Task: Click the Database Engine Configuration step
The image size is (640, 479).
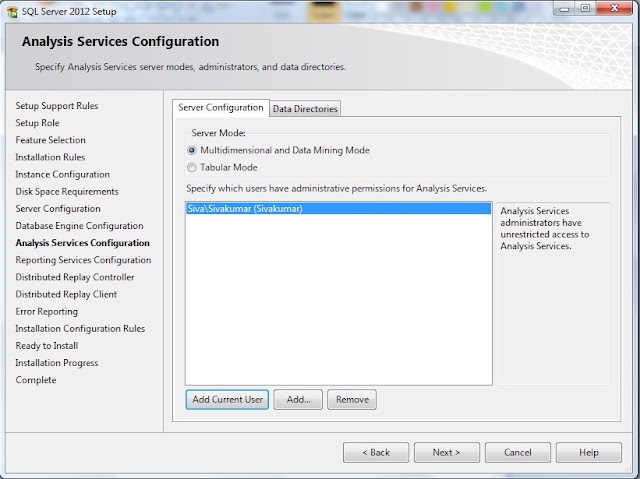Action: [79, 226]
